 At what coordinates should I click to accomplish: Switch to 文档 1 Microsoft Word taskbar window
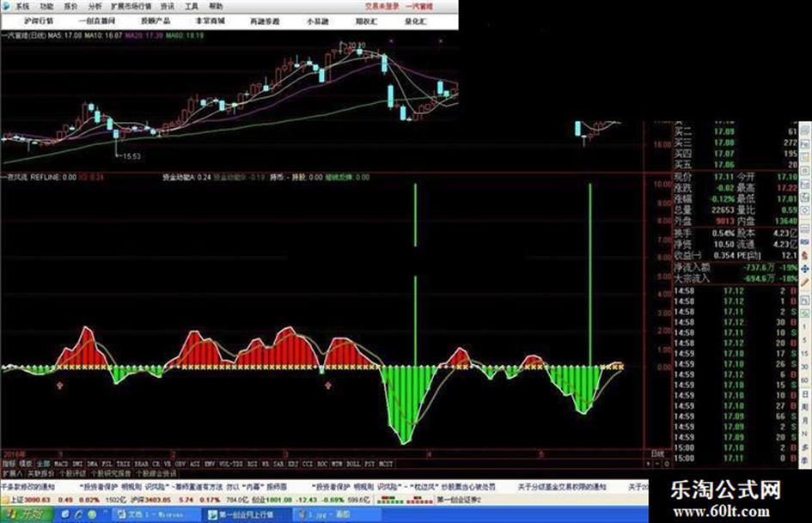click(x=156, y=514)
